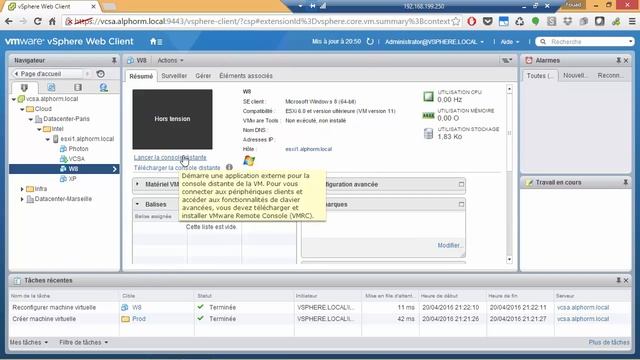Open the Filtre de tâches dropdown
Image resolution: width=640 pixels, height=360 pixels.
[x=84, y=342]
